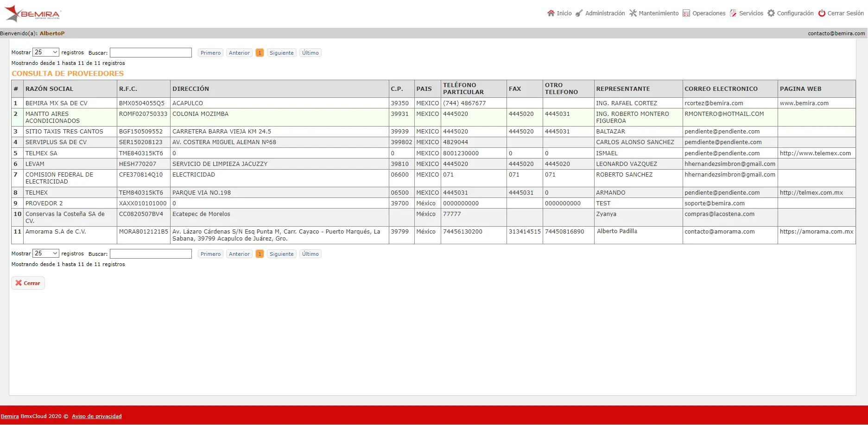This screenshot has width=868, height=425.
Task: Open the Bemira footer link
Action: (10, 416)
